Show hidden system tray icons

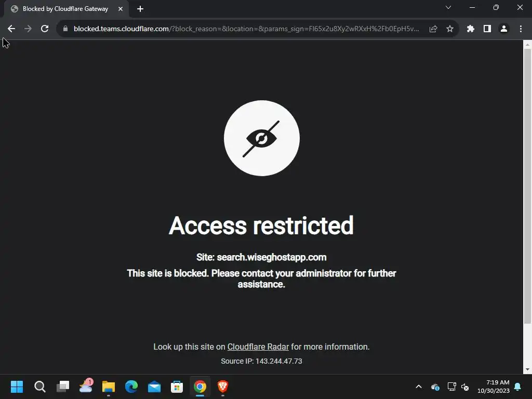click(419, 387)
